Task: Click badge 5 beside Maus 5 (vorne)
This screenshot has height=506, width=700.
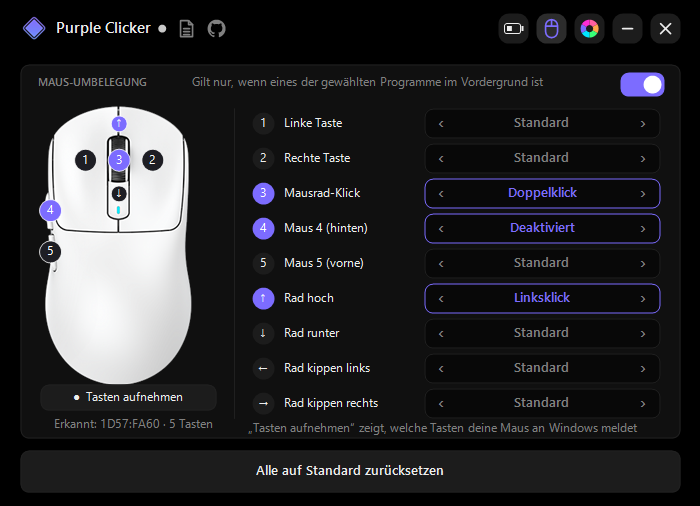Action: pos(263,263)
